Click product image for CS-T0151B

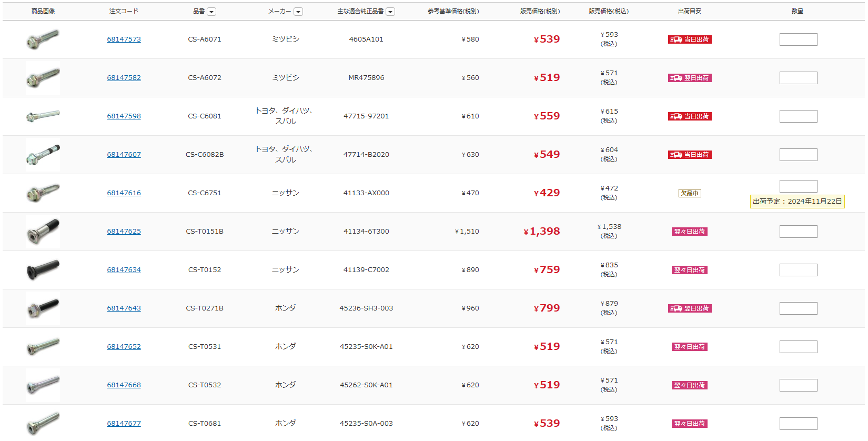click(x=43, y=232)
